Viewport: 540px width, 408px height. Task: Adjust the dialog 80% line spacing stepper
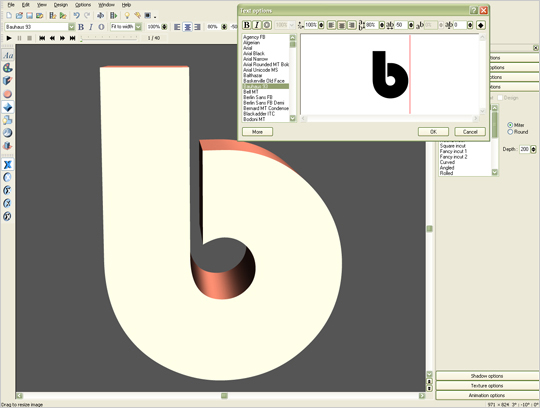pos(382,25)
